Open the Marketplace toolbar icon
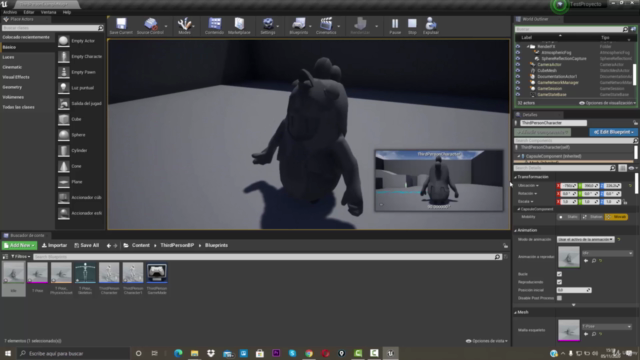640x360 pixels. click(239, 24)
